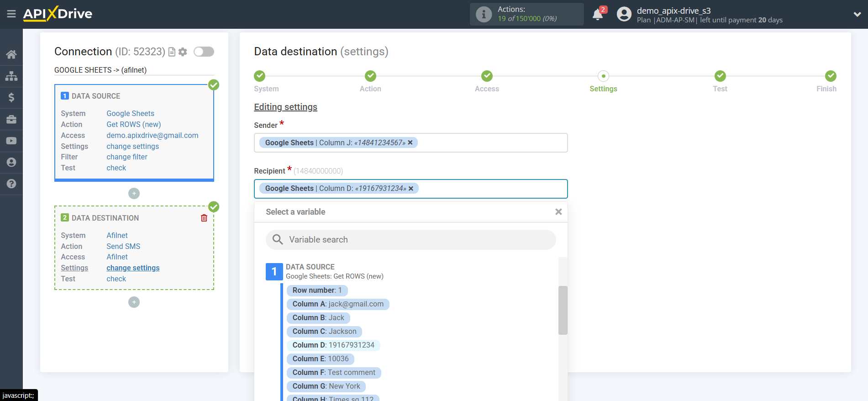Remove Column J tag from Sender
This screenshot has height=401, width=868.
[410, 142]
